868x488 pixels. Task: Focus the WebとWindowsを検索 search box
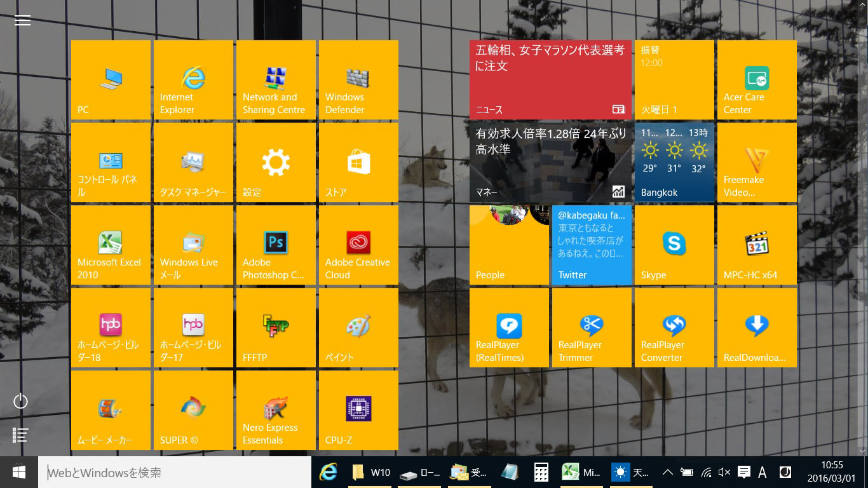pyautogui.click(x=175, y=472)
